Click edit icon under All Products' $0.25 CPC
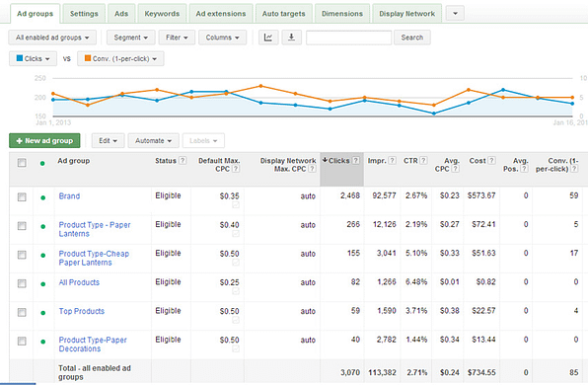This screenshot has width=588, height=385. click(x=236, y=291)
